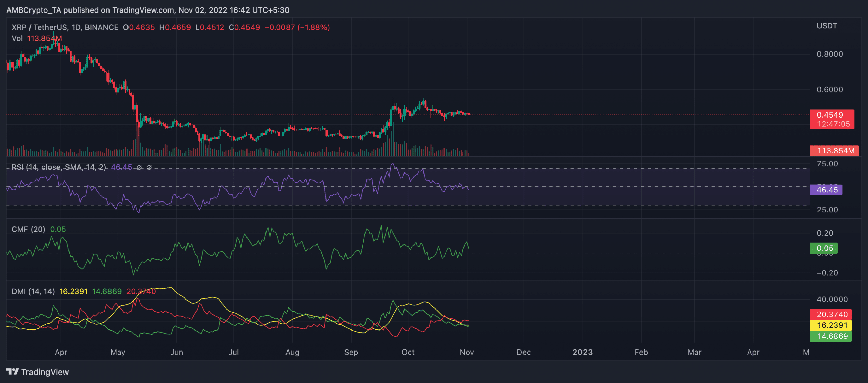868x383 pixels.
Task: Click the CMF 0.20 axis label
Action: tap(825, 233)
